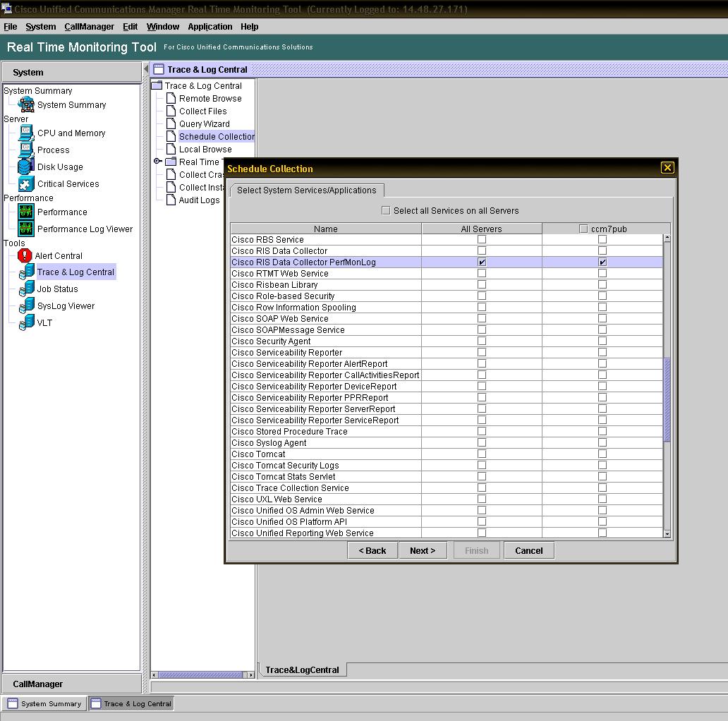The width and height of the screenshot is (728, 721).
Task: Click the Remote Browse document icon
Action: pos(171,99)
